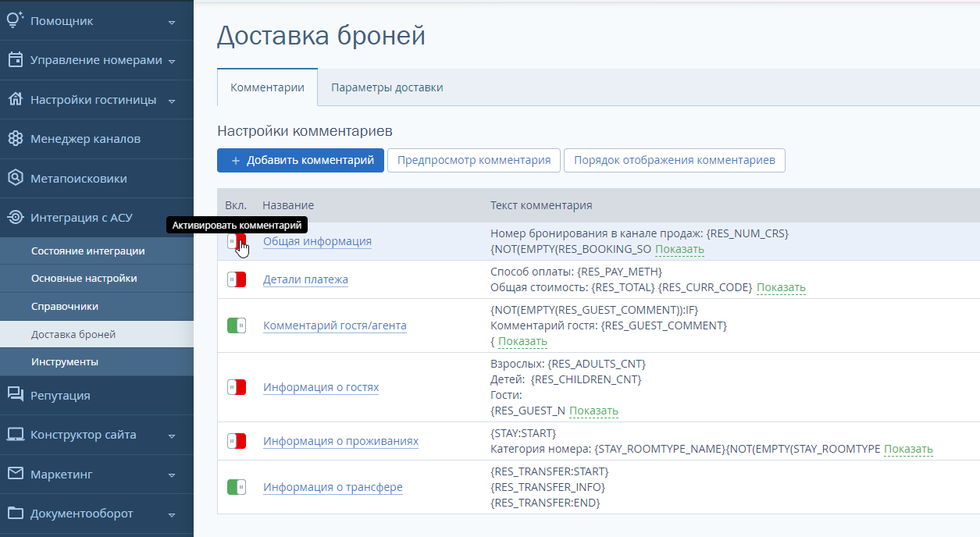Enable the Детали платежа toggle
This screenshot has width=980, height=537.
tap(237, 279)
